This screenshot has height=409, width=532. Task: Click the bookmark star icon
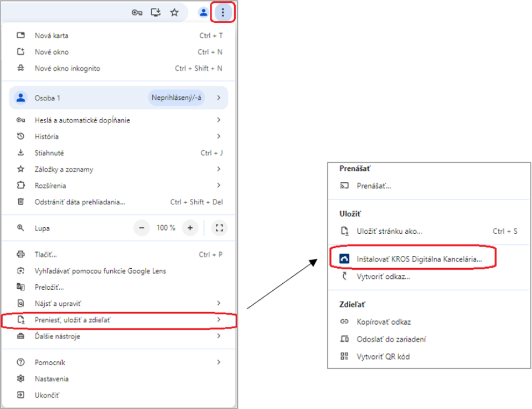[174, 12]
